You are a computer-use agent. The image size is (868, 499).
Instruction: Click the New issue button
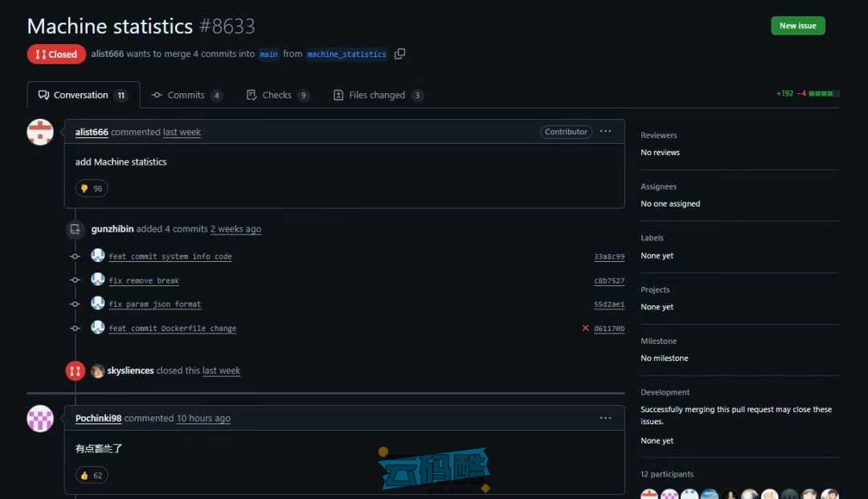[797, 26]
